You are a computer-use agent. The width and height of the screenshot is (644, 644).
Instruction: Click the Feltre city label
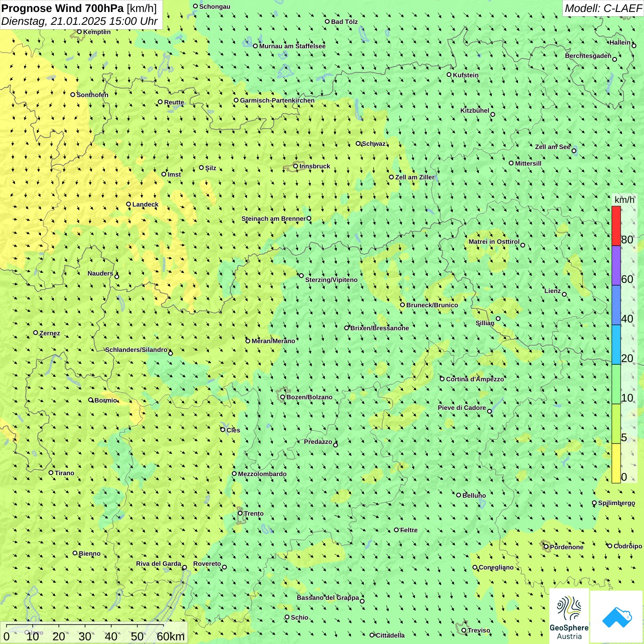tap(408, 530)
